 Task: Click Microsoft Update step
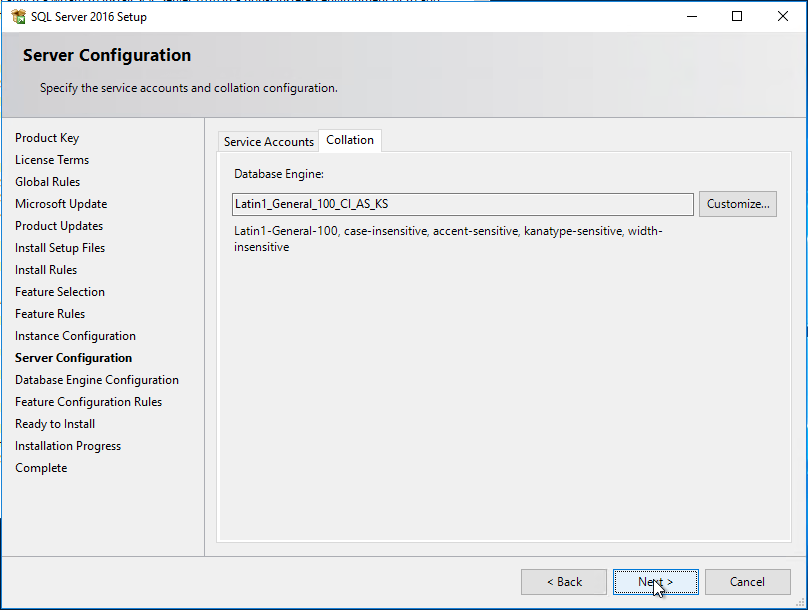61,204
